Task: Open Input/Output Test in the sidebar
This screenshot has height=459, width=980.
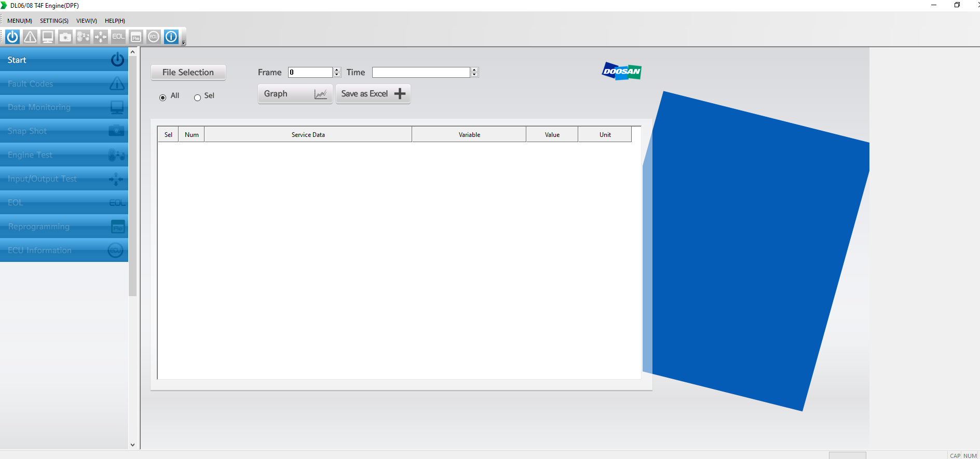Action: (64, 179)
